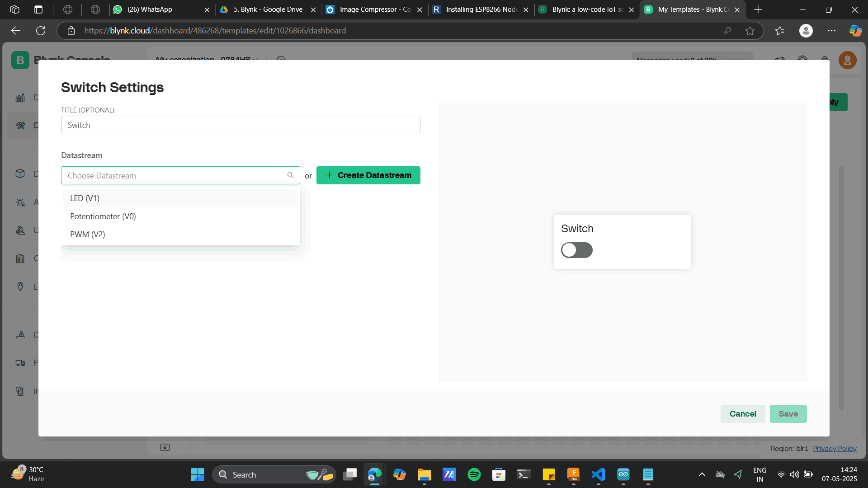This screenshot has height=488, width=868.
Task: Select PWM (V2) datastream option
Action: [181, 234]
